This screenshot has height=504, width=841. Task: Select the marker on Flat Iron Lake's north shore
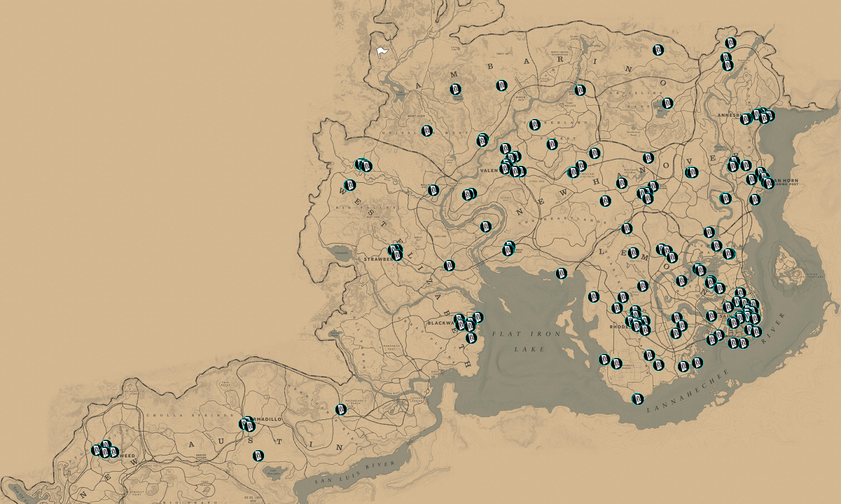561,273
